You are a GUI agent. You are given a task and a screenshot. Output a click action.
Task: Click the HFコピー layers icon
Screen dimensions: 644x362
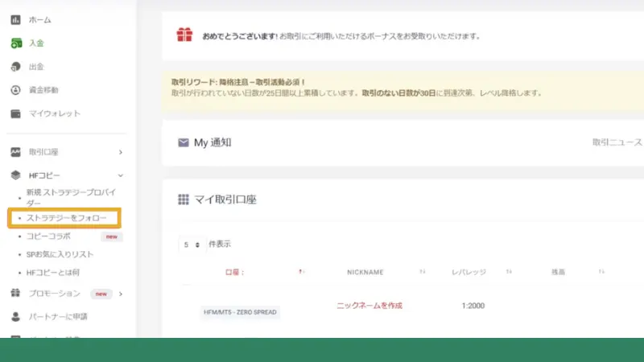coord(15,175)
